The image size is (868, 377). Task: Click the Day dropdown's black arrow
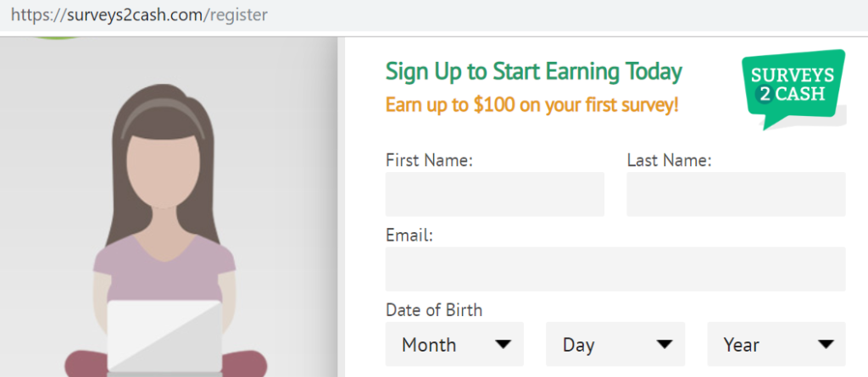coord(664,344)
